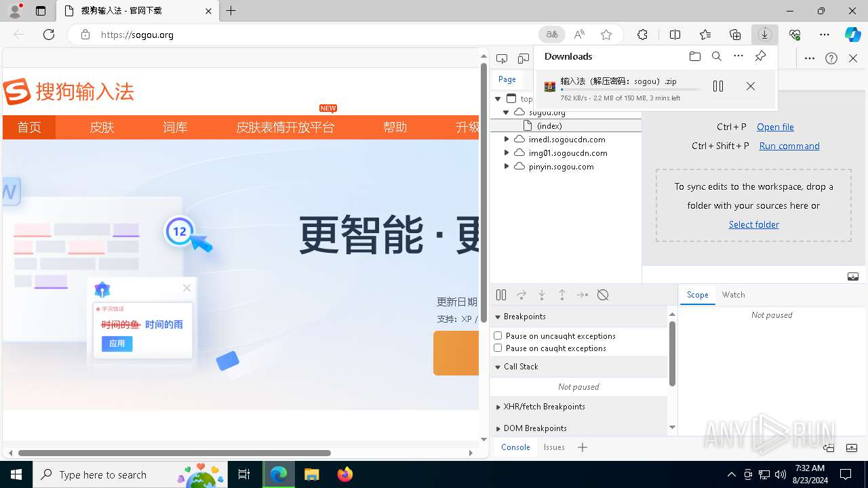Switch to the Page tab in Sources
The image size is (868, 488).
click(507, 79)
